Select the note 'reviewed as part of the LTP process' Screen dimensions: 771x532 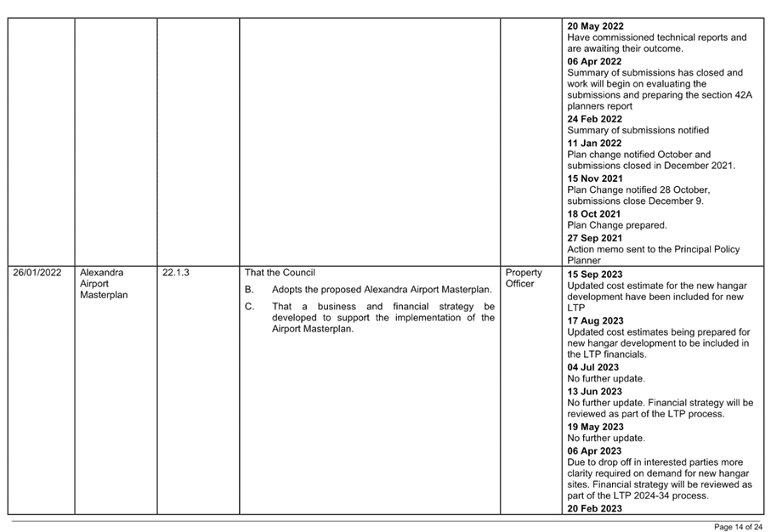(660, 409)
